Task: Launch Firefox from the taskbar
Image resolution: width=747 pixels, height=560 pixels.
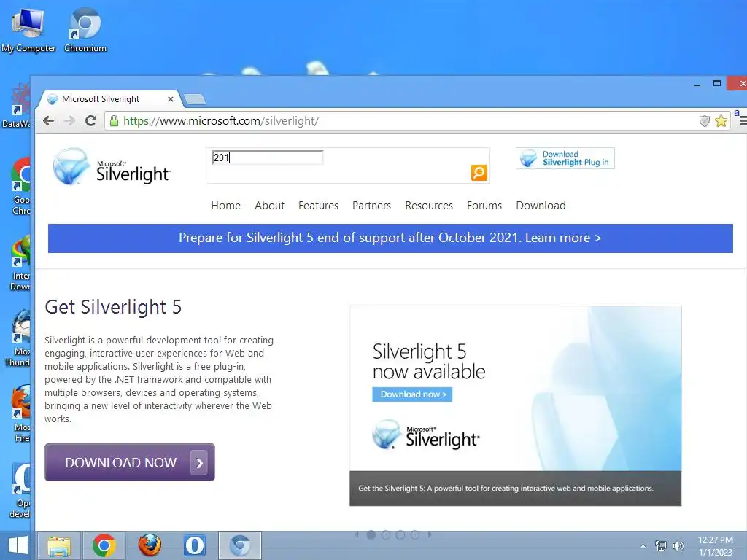Action: pos(150,545)
